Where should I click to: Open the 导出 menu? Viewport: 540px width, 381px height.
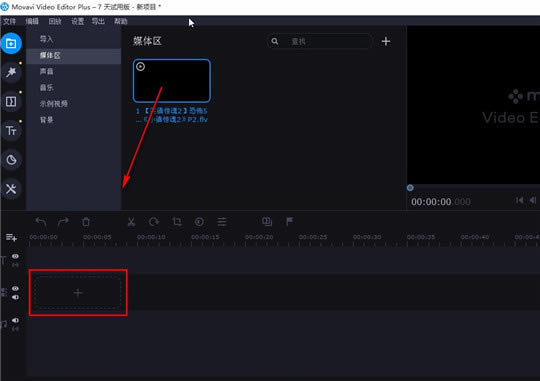98,21
